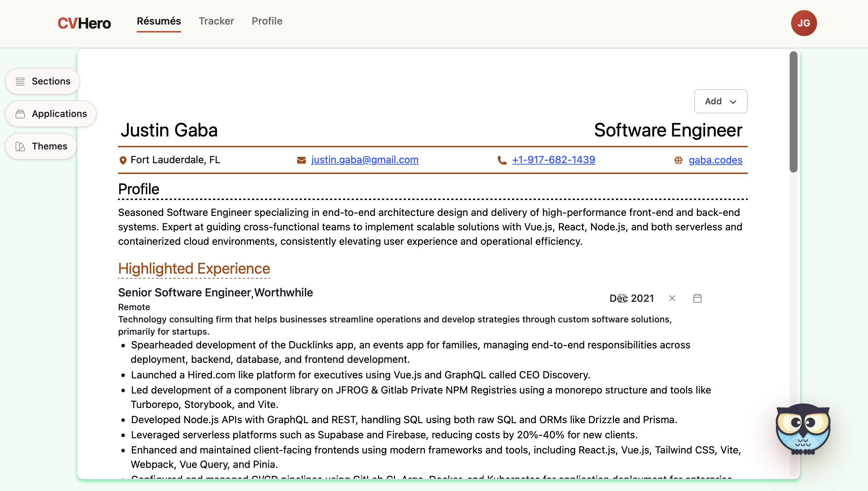Viewport: 868px width, 491px height.
Task: Switch to the Profile nav tab
Action: 267,21
